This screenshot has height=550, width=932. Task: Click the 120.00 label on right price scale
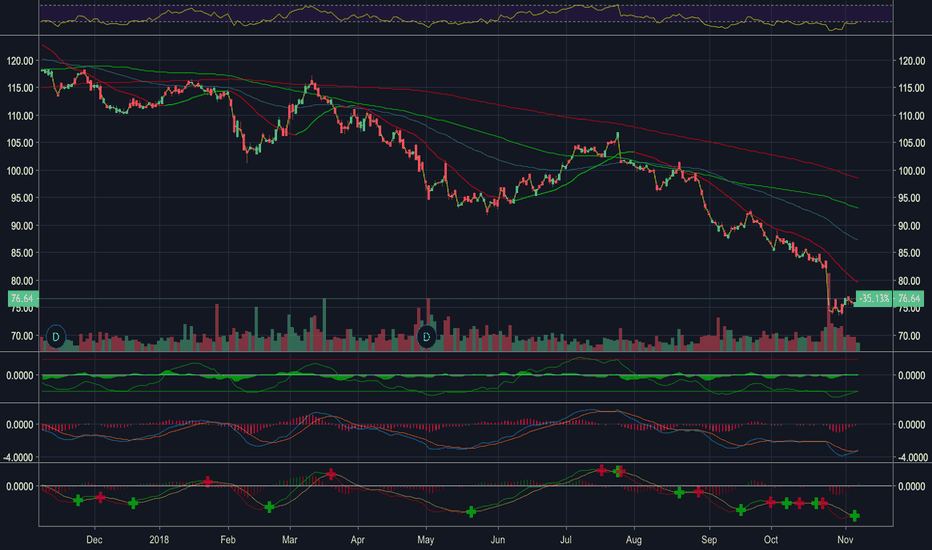[x=911, y=61]
